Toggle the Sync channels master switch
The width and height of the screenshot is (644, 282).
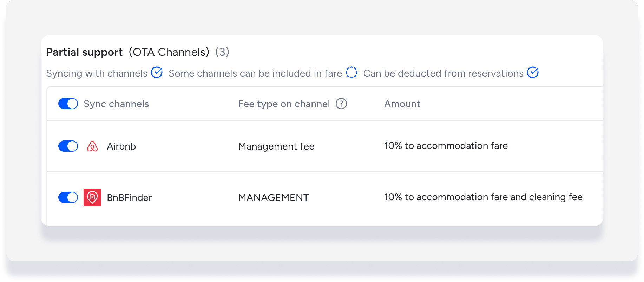68,104
